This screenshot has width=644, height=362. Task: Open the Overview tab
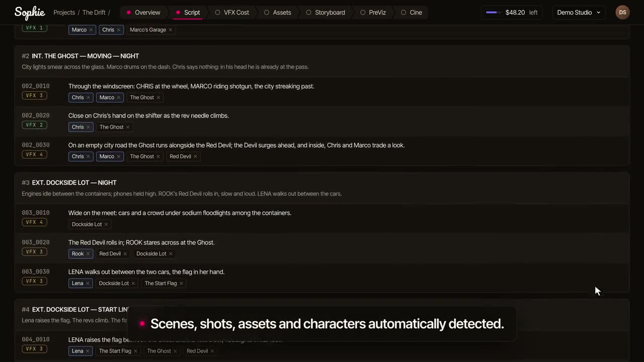[x=143, y=12]
